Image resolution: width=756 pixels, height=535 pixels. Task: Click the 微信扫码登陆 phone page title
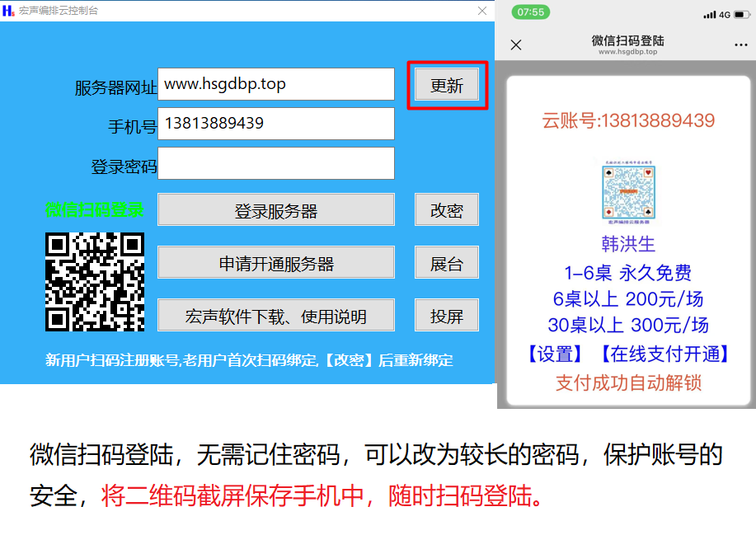(x=627, y=40)
